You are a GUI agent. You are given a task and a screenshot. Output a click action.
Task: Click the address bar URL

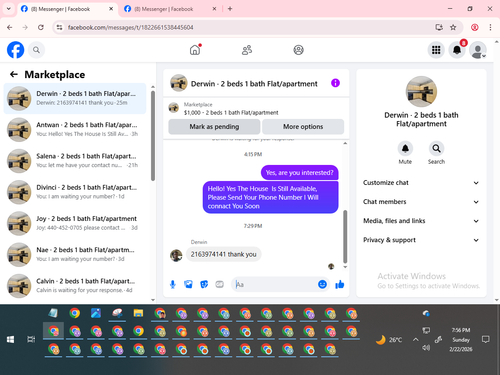(130, 27)
